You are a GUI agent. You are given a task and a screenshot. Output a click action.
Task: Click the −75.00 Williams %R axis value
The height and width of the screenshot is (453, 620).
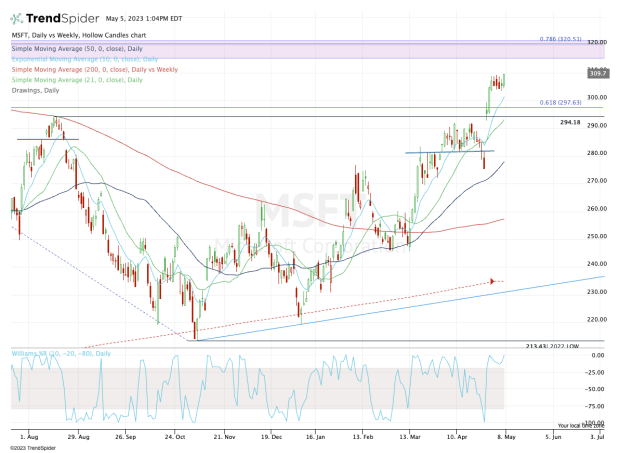click(595, 406)
